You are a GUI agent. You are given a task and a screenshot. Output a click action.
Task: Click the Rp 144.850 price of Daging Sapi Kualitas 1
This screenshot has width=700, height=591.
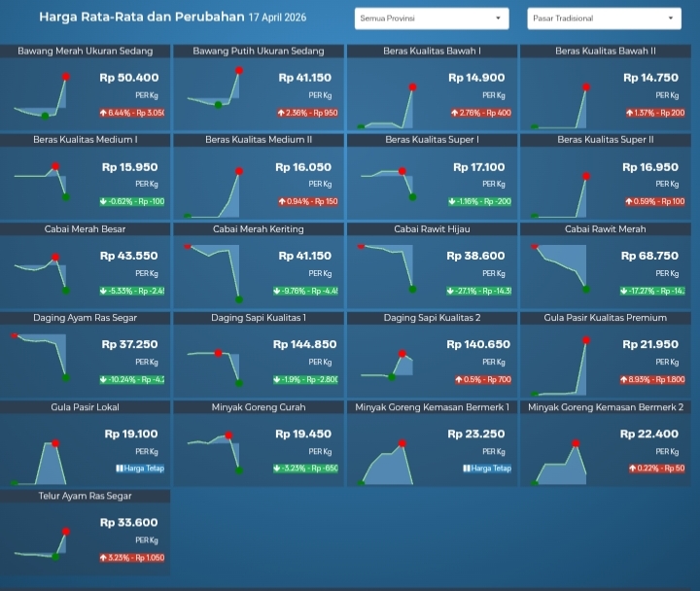click(x=305, y=344)
